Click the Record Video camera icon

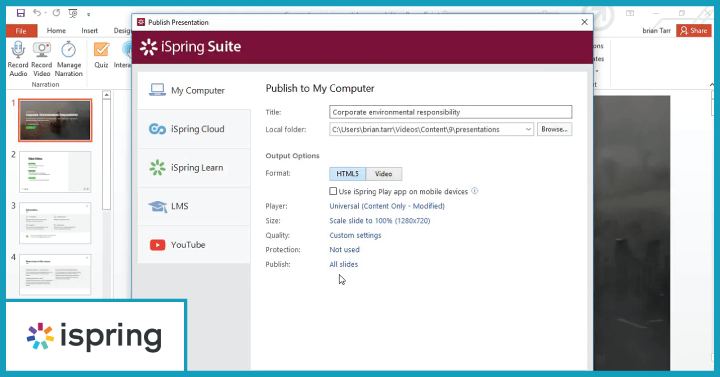[42, 50]
